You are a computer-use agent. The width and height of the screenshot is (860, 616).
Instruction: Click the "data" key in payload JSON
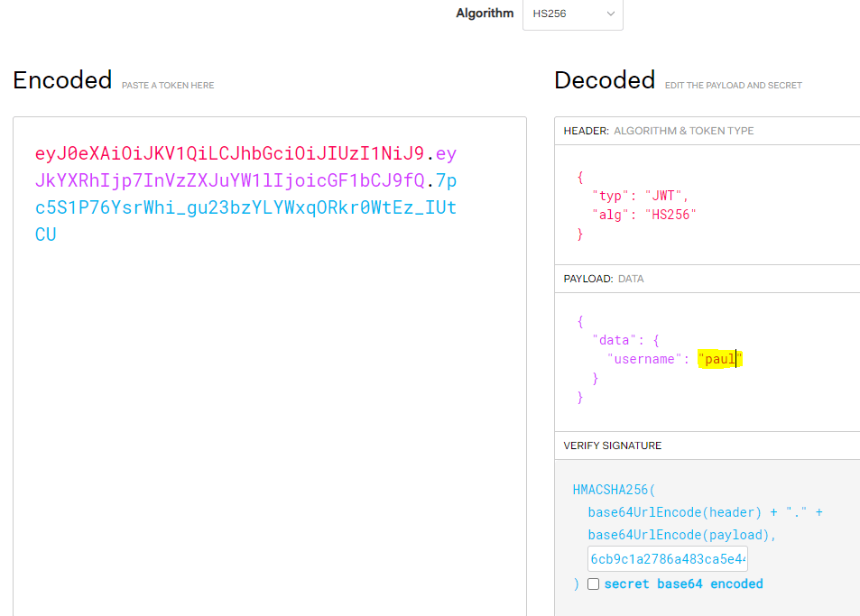[614, 340]
